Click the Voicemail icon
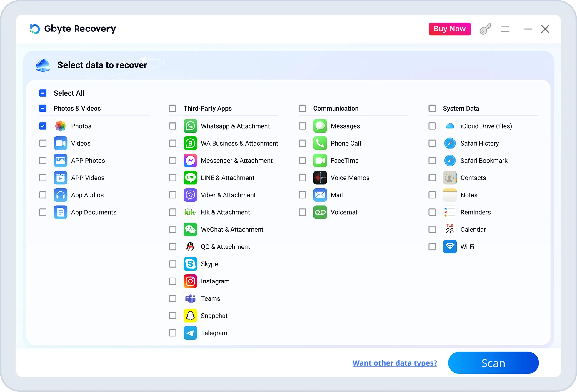 (x=320, y=212)
